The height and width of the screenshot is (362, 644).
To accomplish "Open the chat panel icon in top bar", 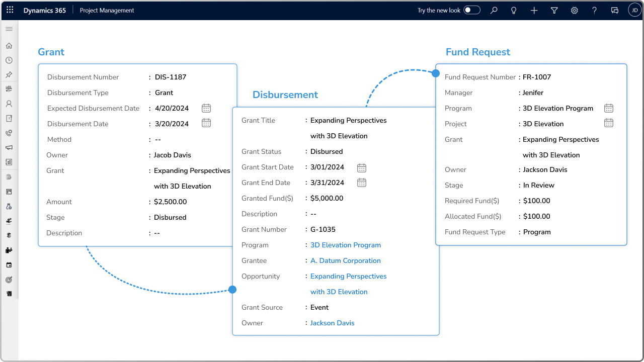I will (614, 10).
